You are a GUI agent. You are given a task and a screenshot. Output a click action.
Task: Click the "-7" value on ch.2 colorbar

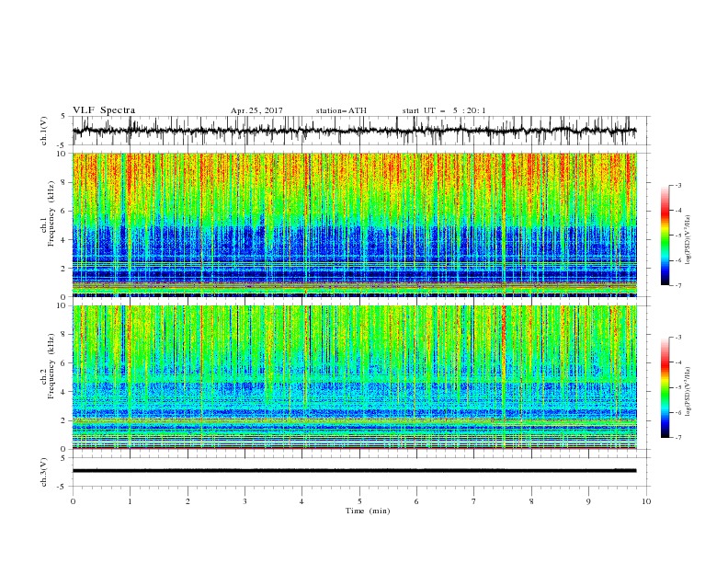click(677, 437)
